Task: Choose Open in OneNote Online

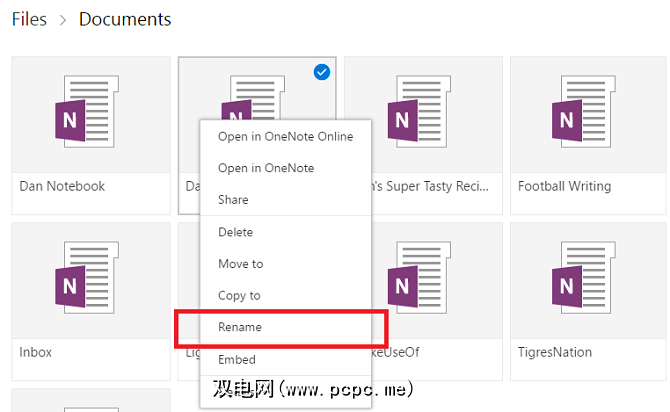Action: (x=285, y=136)
